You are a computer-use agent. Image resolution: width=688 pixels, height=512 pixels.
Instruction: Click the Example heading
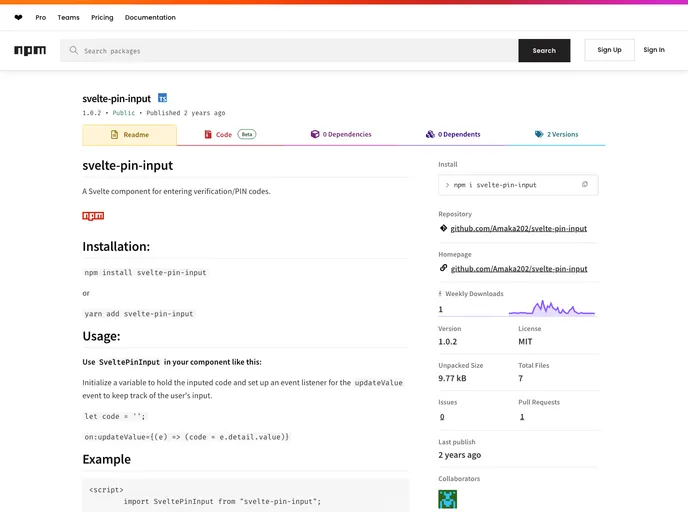107,459
